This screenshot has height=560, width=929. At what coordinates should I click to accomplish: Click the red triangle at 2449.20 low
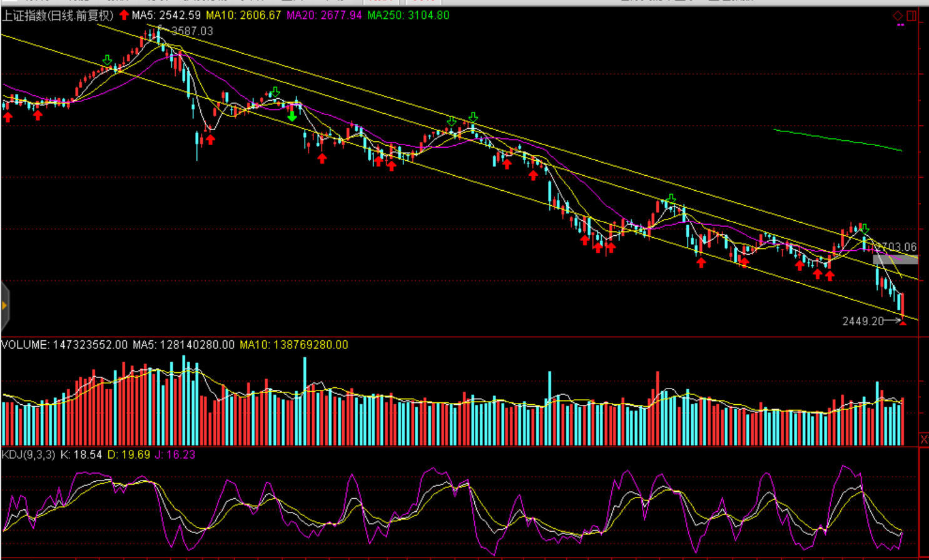pos(903,322)
